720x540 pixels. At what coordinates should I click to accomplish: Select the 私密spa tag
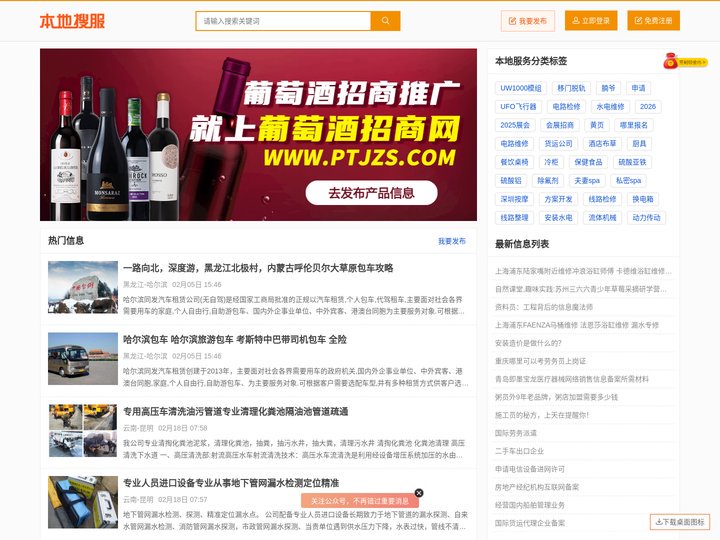[x=629, y=180]
